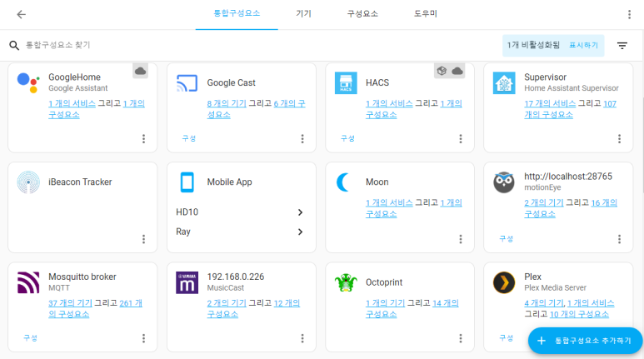This screenshot has height=359, width=644.
Task: Switch to the 도우미 tab
Action: (x=426, y=13)
